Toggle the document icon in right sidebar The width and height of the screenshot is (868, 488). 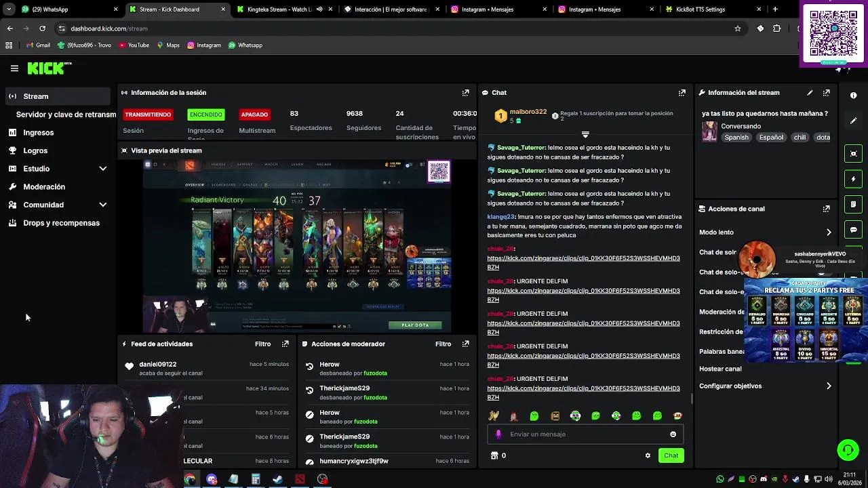pos(854,204)
